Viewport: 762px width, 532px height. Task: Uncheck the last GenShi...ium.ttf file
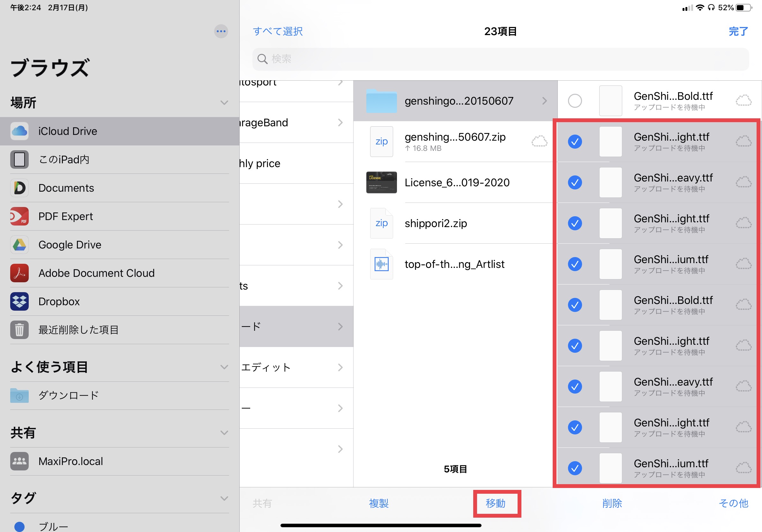pyautogui.click(x=574, y=468)
